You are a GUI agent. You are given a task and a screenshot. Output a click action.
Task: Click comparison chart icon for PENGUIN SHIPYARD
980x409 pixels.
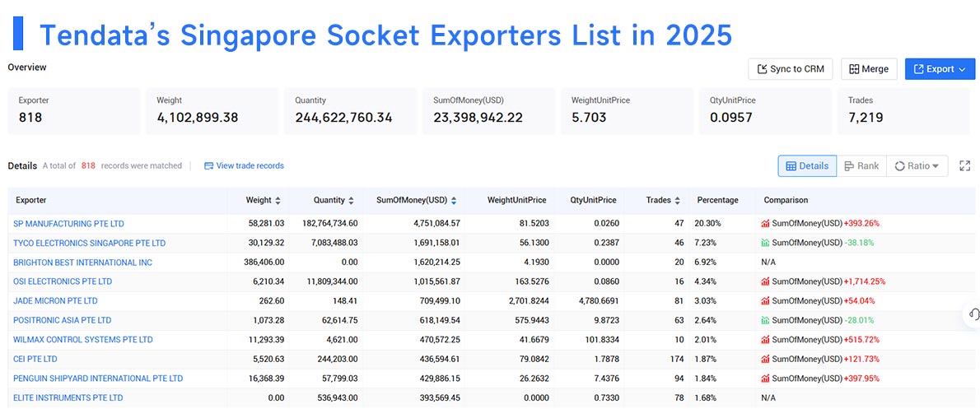[x=765, y=379]
